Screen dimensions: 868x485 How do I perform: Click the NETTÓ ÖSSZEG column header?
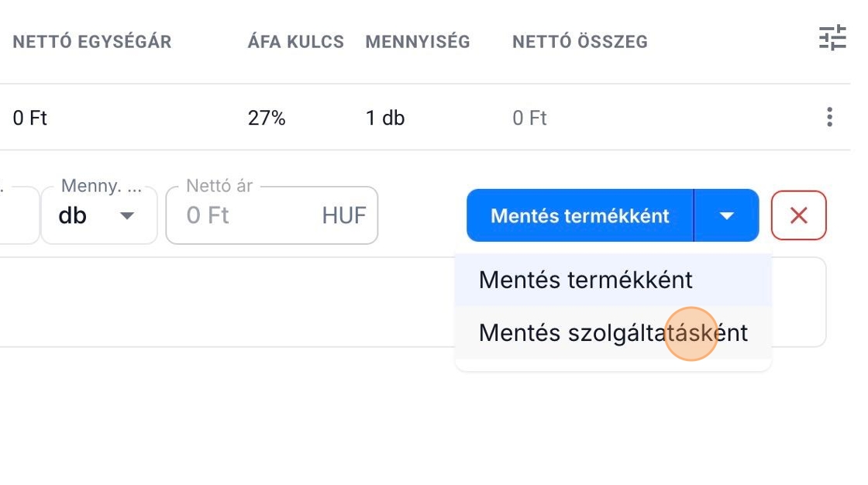580,42
